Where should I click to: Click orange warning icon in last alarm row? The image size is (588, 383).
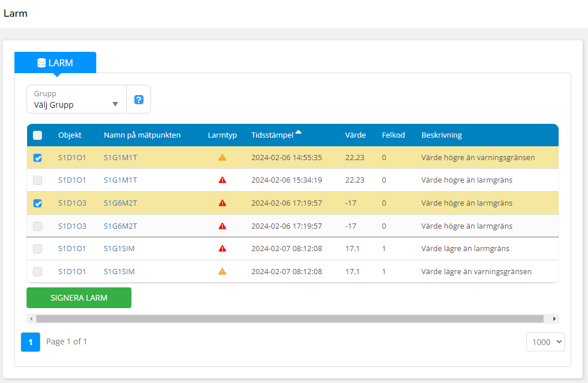click(x=222, y=271)
